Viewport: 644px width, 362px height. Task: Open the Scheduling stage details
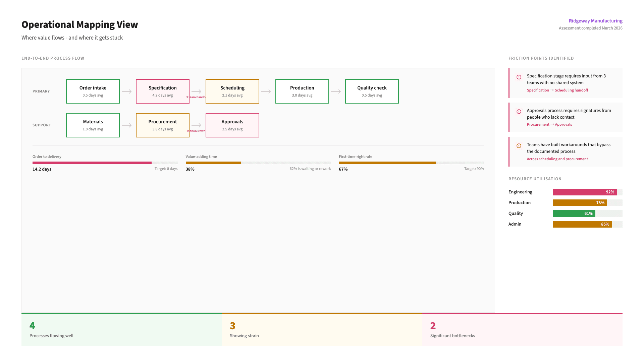click(x=232, y=91)
